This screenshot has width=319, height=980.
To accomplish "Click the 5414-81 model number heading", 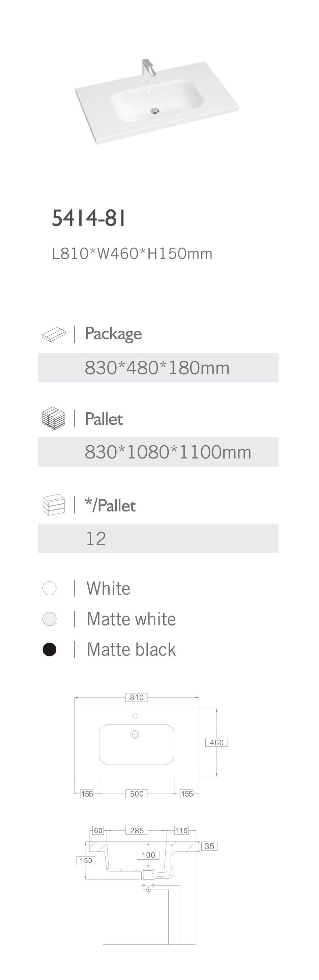I will coord(89,218).
